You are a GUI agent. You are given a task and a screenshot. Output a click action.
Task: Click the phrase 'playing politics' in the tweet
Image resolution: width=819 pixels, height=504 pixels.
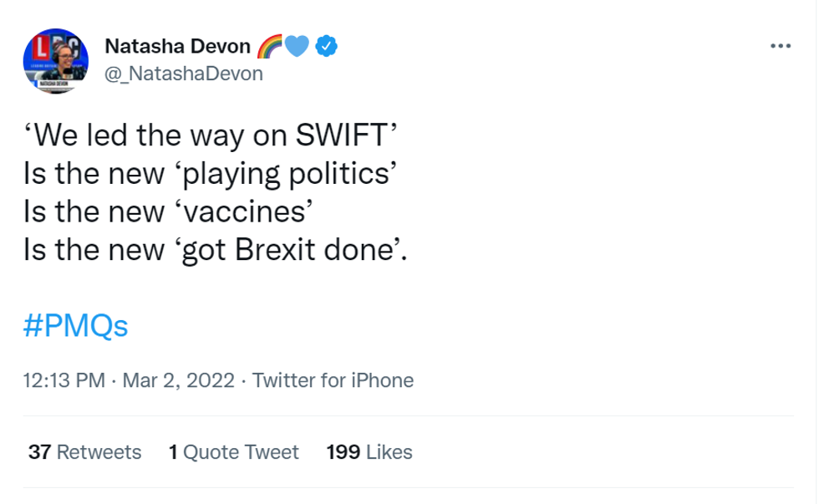[288, 175]
